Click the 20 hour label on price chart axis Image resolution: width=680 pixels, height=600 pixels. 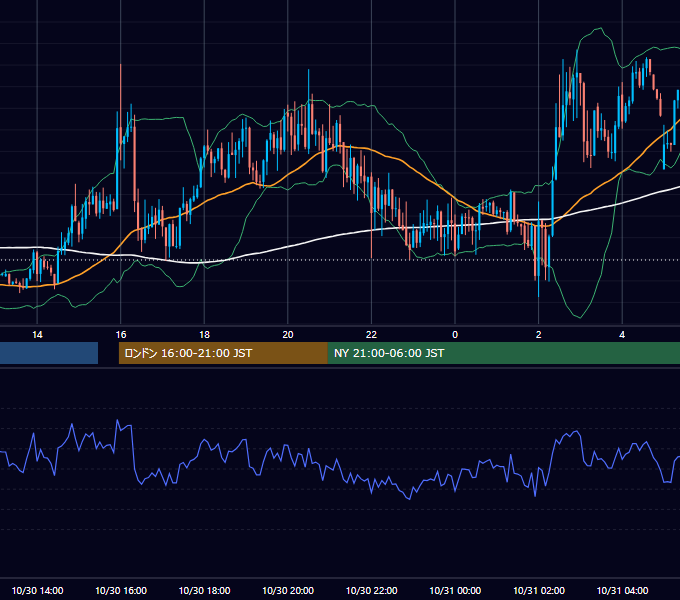point(288,335)
